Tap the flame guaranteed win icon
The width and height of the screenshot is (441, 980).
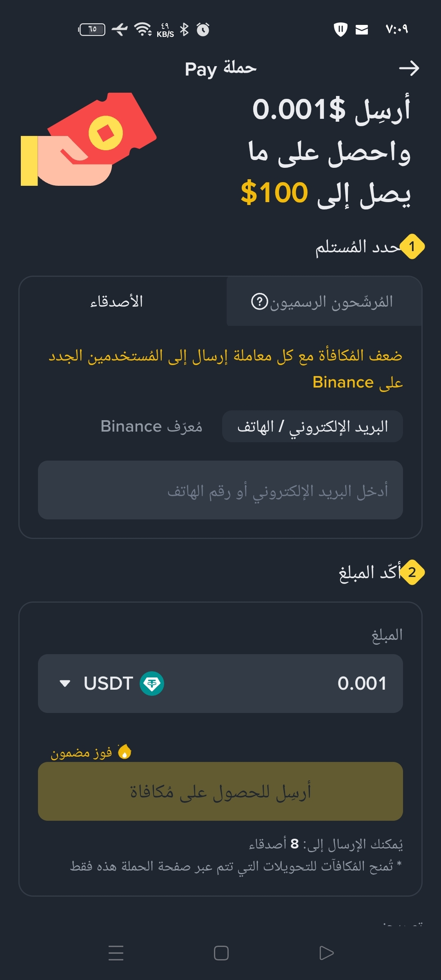[x=125, y=751]
